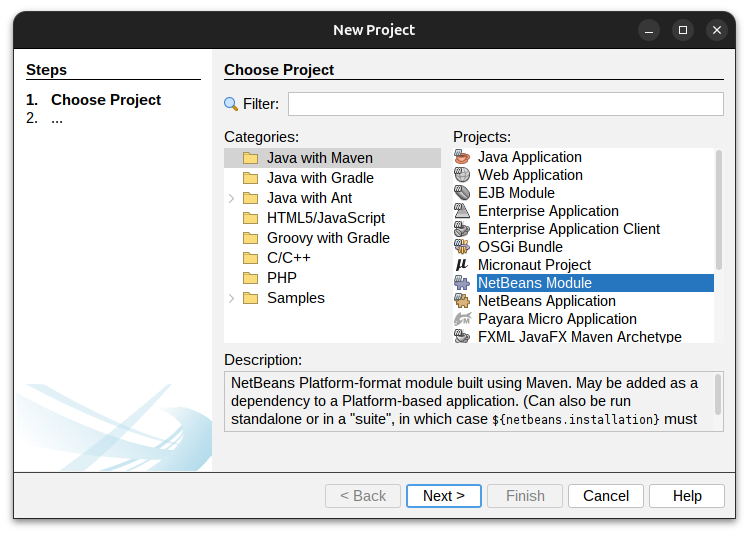
Task: Click the Cancel button
Action: [x=606, y=496]
